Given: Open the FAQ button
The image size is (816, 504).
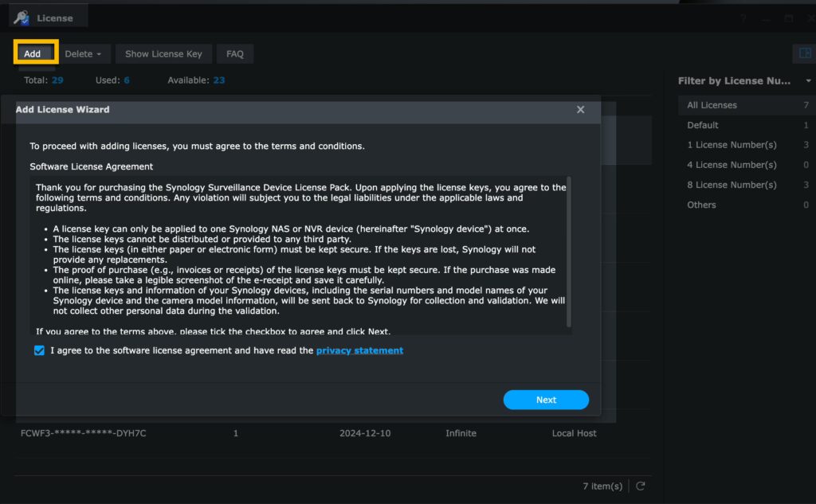Looking at the screenshot, I should (235, 53).
